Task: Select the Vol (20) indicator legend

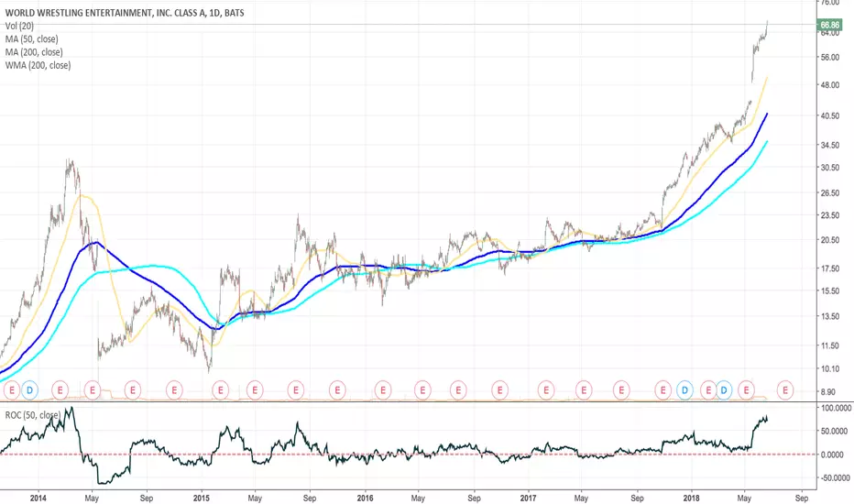Action: 19,26
